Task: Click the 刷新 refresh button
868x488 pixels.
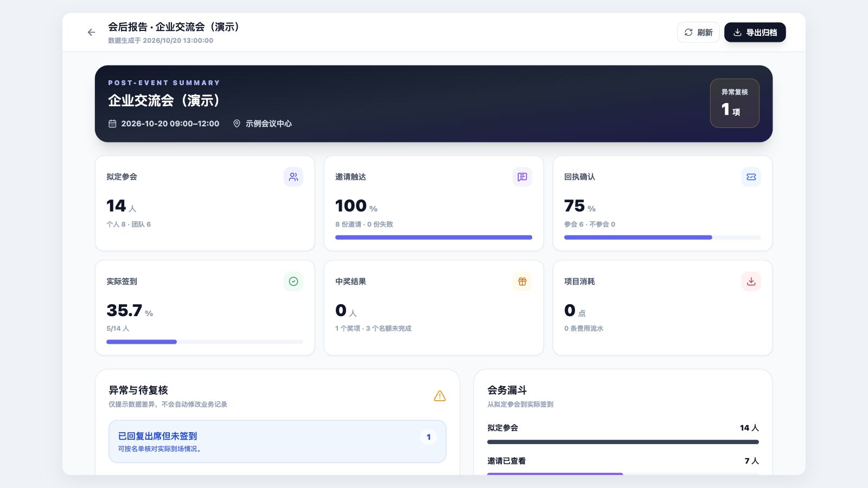Action: point(698,33)
